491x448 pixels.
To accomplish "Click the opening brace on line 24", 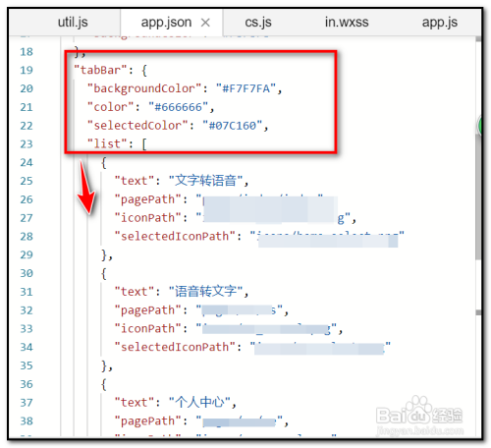I will coord(104,163).
